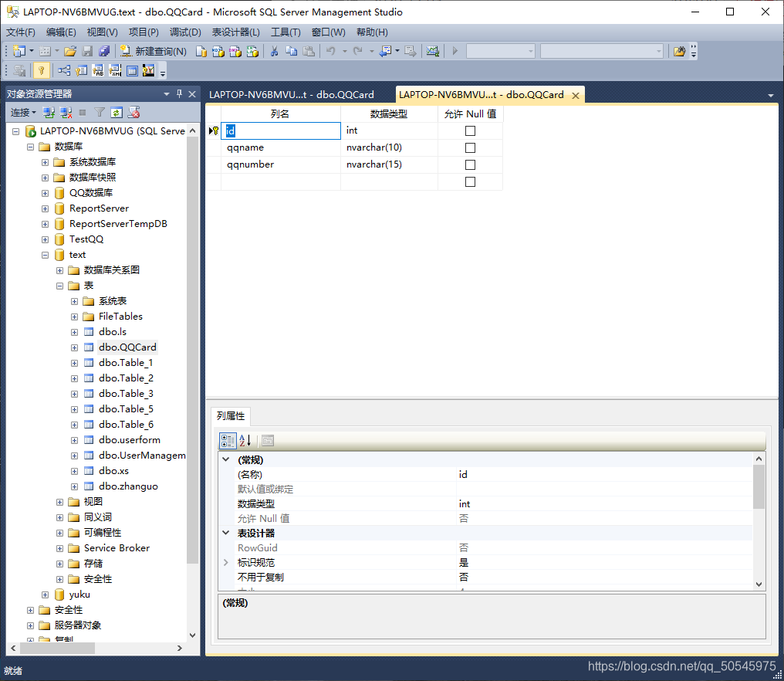Image resolution: width=784 pixels, height=681 pixels.
Task: Select the Service Broker folder
Action: (x=117, y=548)
